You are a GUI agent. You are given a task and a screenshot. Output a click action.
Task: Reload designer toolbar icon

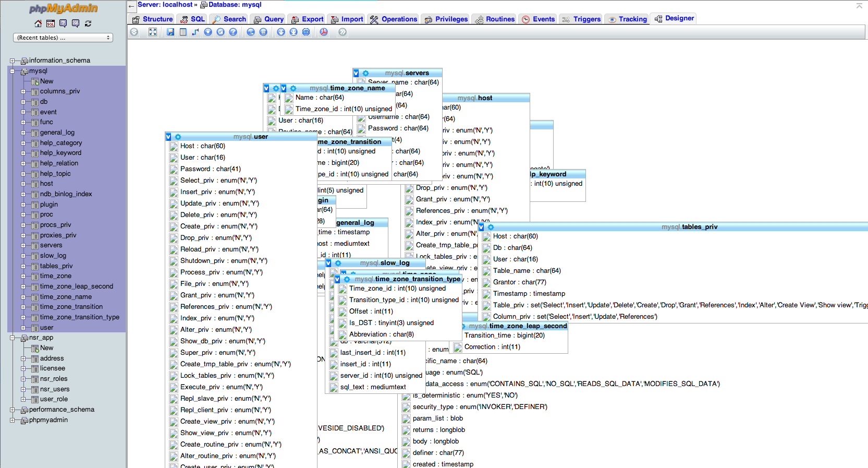[221, 32]
